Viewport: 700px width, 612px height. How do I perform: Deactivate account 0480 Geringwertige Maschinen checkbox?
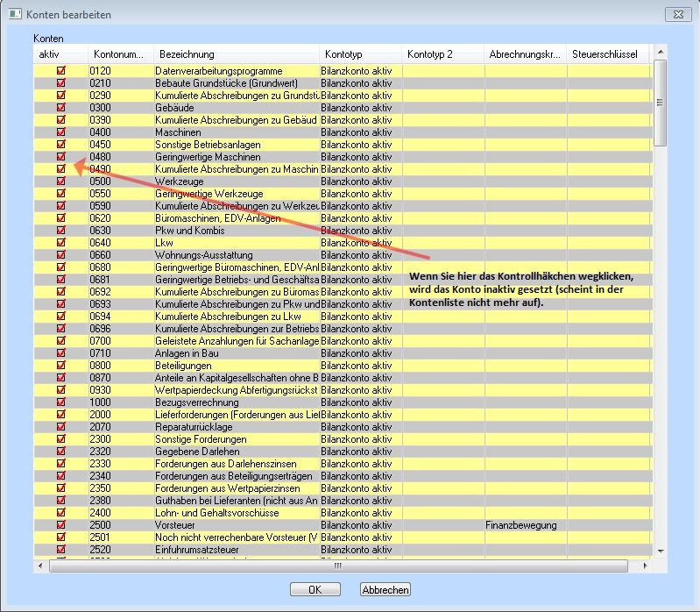click(x=61, y=156)
